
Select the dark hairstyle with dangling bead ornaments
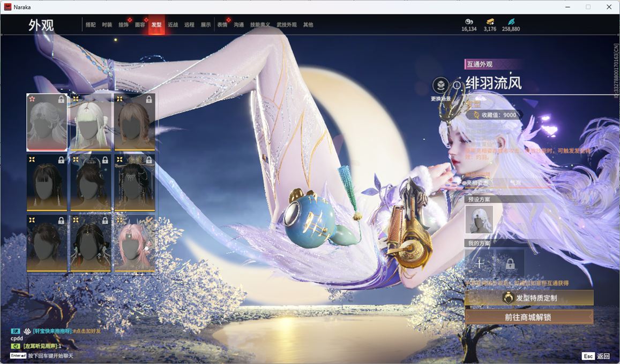(x=135, y=183)
